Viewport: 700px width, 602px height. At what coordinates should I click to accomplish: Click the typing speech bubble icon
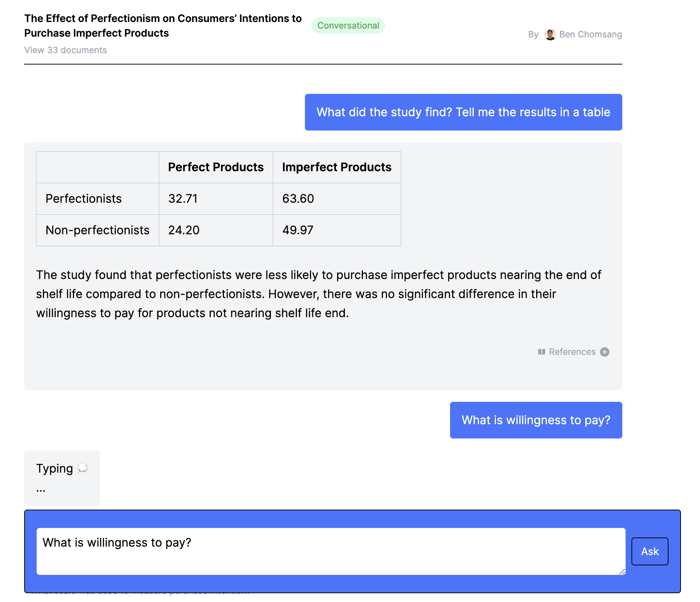[x=82, y=468]
